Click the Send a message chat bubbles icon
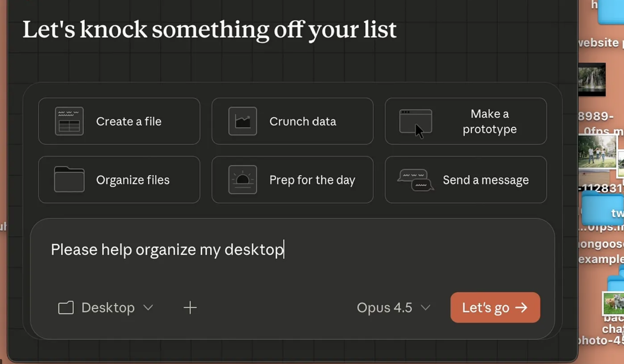624x364 pixels. 415,180
